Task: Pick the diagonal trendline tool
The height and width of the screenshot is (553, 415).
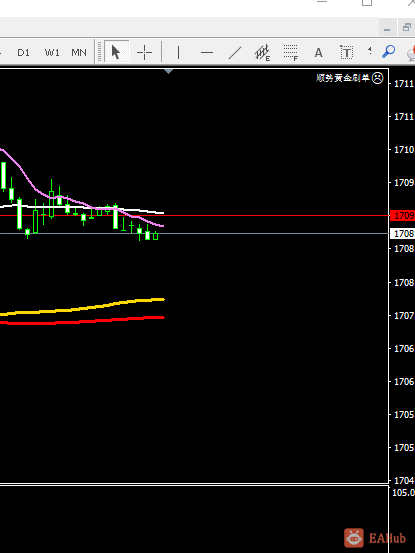Action: [235, 53]
